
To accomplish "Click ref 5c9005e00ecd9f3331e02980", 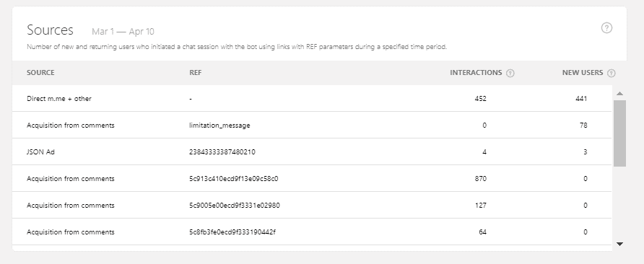I will [x=235, y=206].
